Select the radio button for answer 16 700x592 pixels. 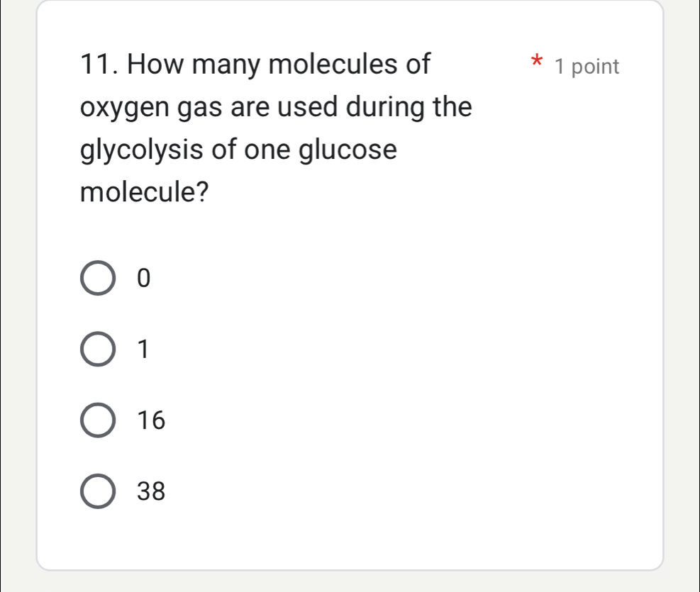(x=98, y=420)
